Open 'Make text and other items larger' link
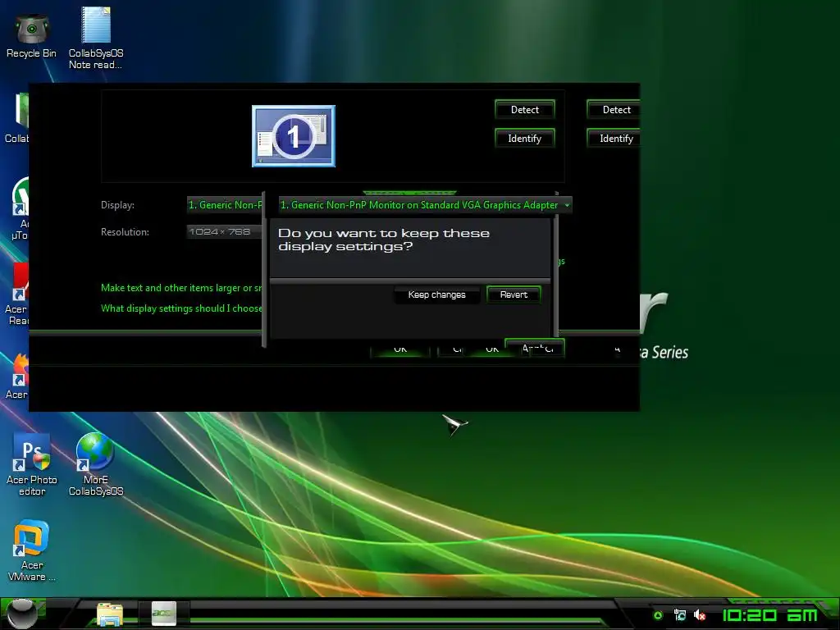Viewport: 840px width, 630px height. click(x=181, y=288)
